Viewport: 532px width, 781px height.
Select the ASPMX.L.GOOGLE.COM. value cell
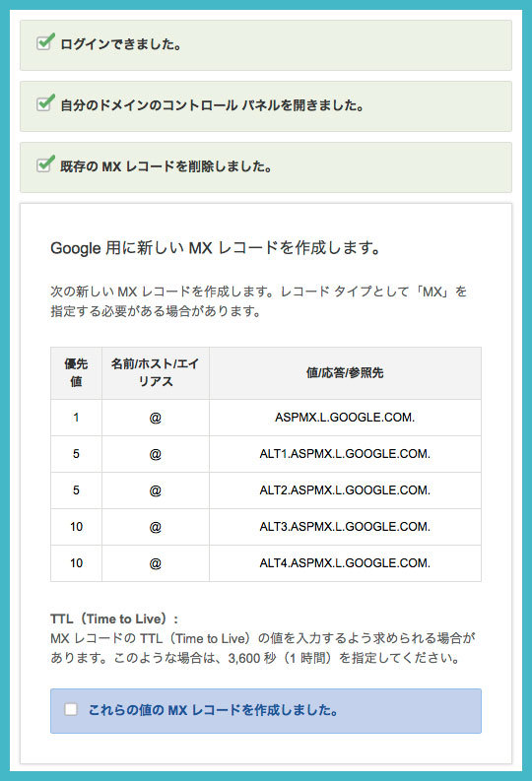click(345, 418)
